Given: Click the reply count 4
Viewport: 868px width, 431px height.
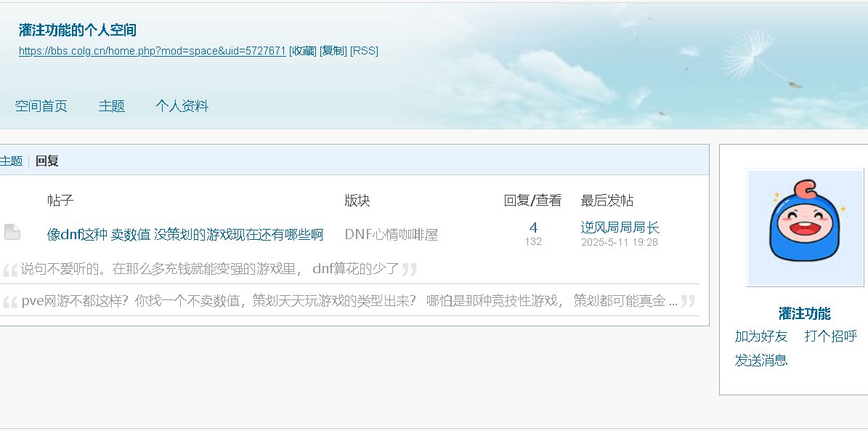Looking at the screenshot, I should tap(533, 227).
